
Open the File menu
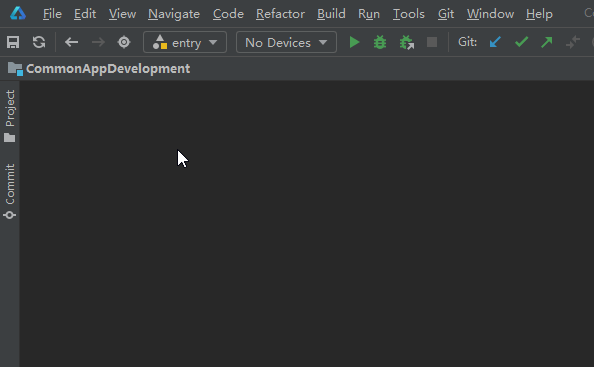pyautogui.click(x=52, y=14)
